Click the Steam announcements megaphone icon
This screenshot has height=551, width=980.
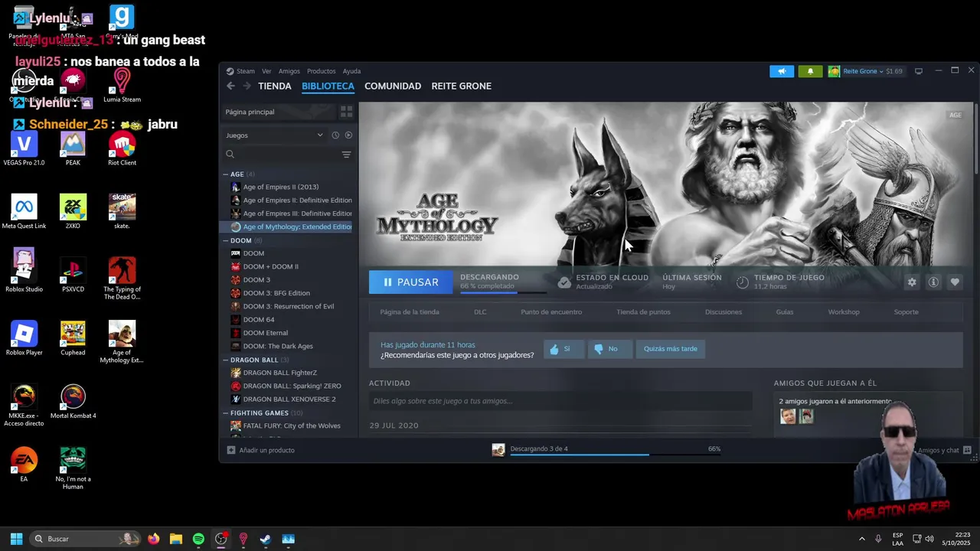782,71
